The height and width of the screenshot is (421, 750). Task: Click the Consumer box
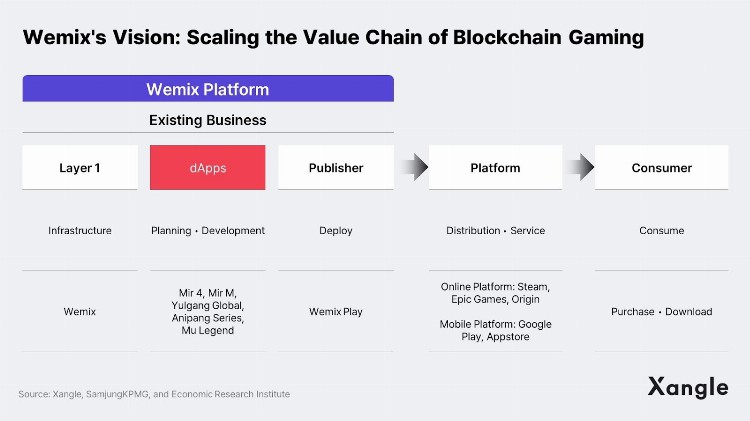(x=662, y=168)
